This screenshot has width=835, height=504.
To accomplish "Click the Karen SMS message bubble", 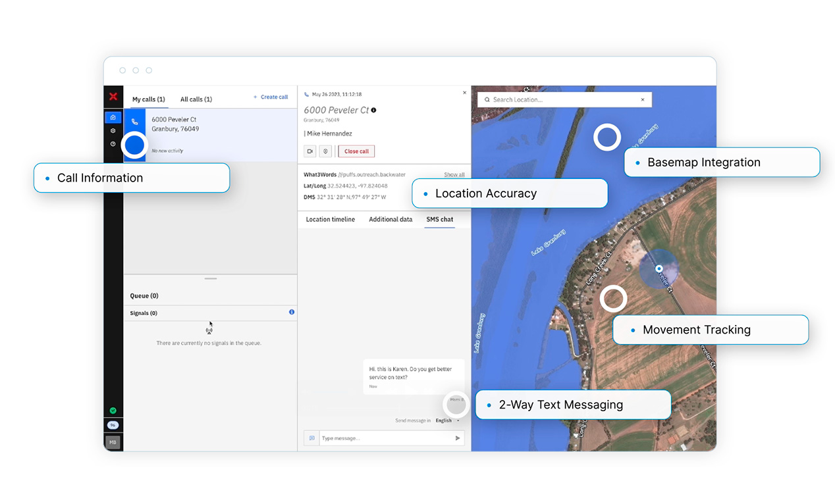I will pyautogui.click(x=414, y=377).
